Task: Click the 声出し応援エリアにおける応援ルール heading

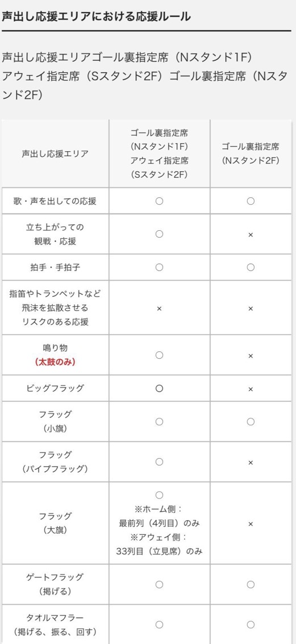Action: (x=97, y=17)
